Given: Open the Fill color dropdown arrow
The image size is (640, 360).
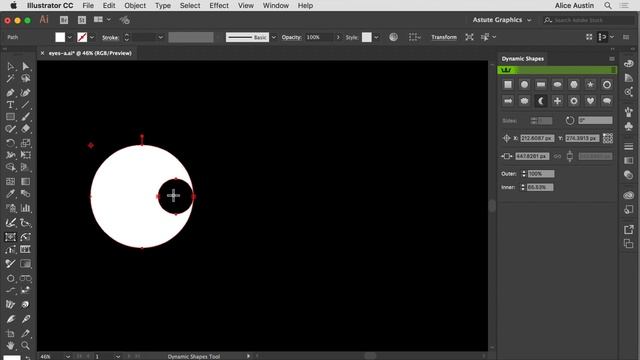Looking at the screenshot, I should pyautogui.click(x=69, y=37).
